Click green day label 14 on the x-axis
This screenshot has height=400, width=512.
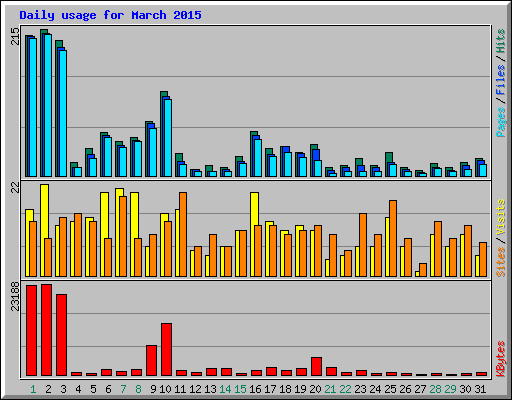coord(225,389)
